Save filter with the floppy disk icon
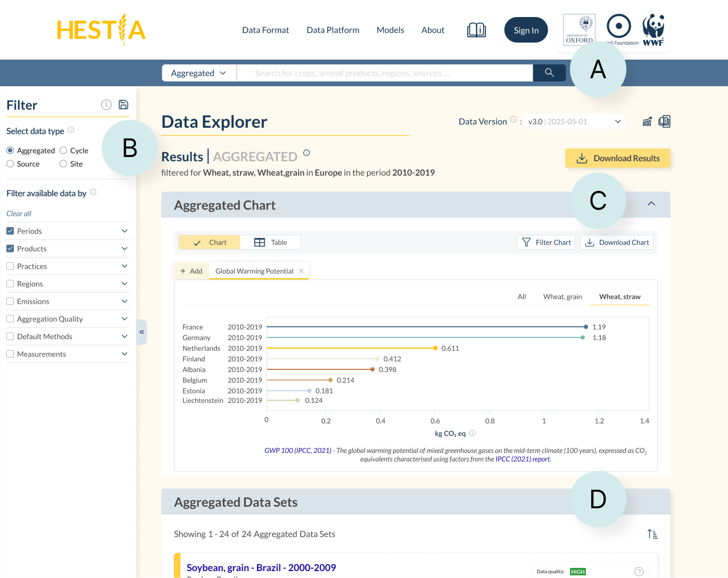 click(x=123, y=105)
